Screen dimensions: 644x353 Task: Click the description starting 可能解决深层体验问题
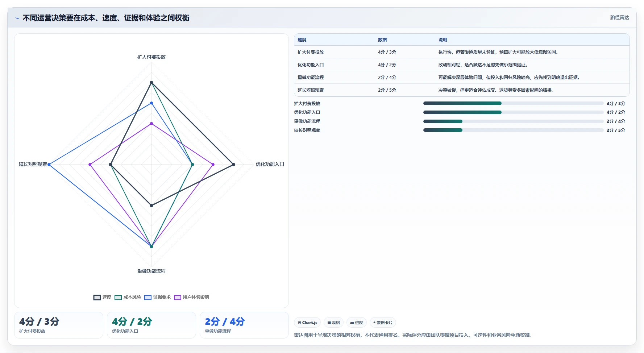[x=510, y=78]
